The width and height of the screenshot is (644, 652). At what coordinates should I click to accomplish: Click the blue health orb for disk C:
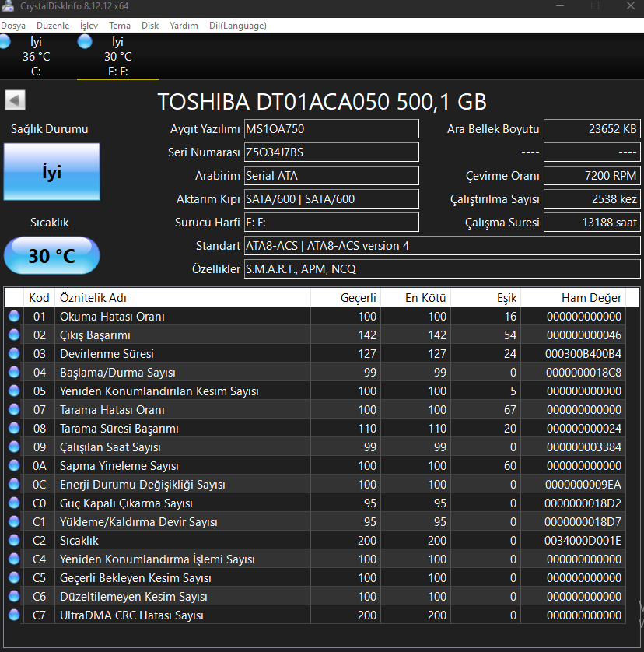click(x=4, y=42)
